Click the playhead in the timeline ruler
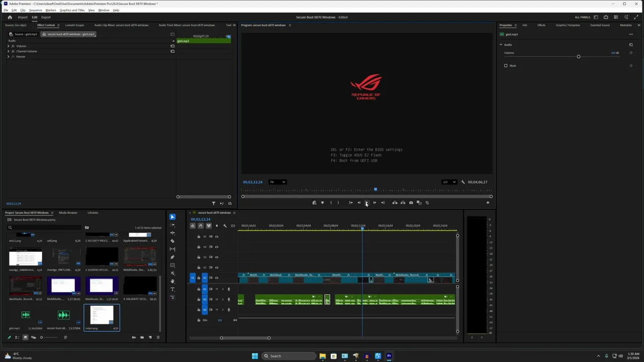 362,228
